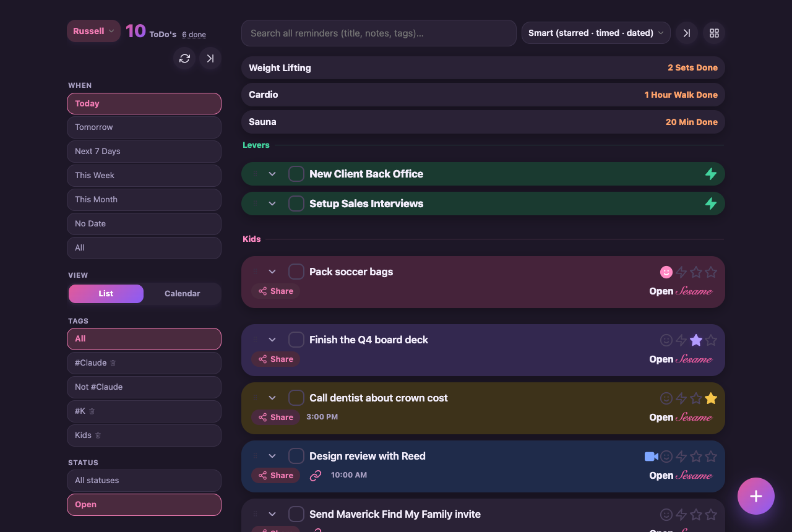Focus the Search all reminders field
The image size is (792, 532).
[379, 33]
